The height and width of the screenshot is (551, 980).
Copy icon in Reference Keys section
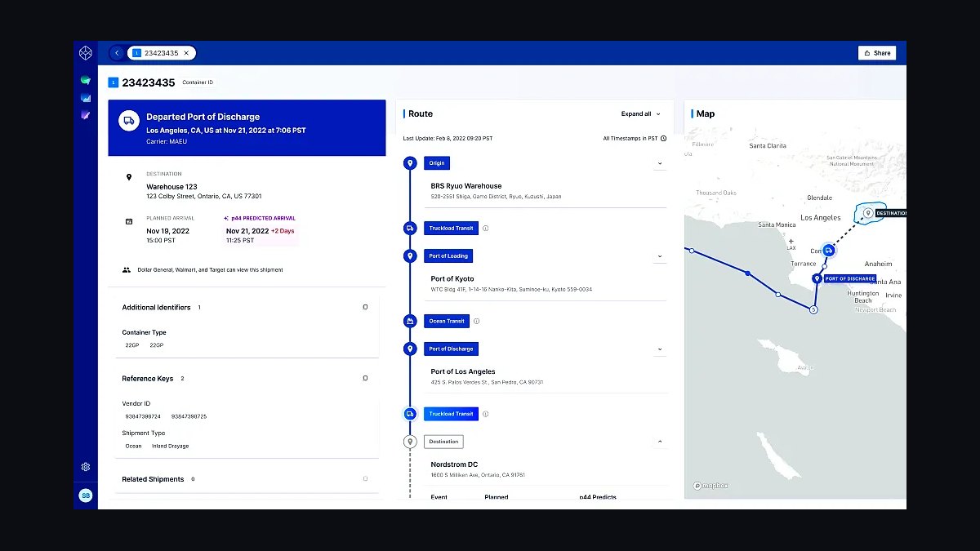(365, 378)
